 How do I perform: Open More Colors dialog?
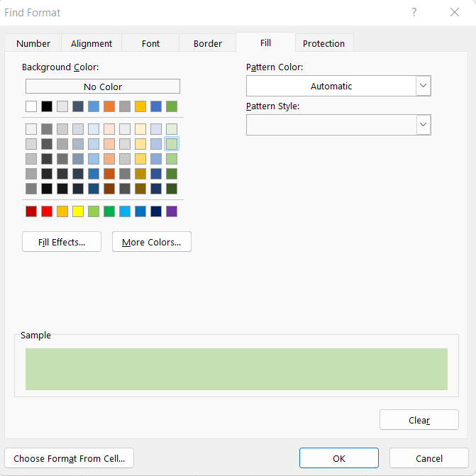tap(152, 242)
